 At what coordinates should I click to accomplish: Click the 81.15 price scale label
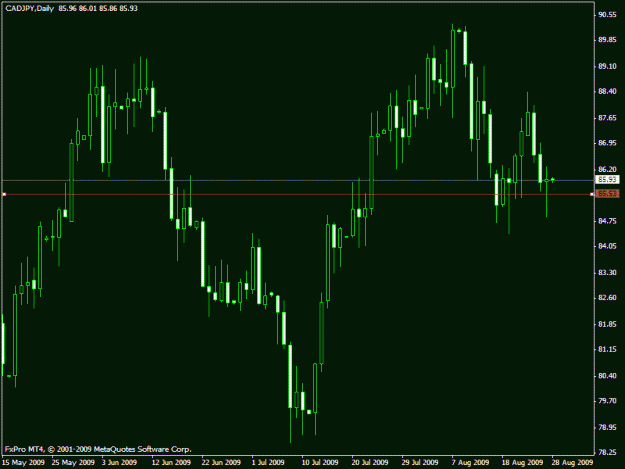[x=607, y=349]
